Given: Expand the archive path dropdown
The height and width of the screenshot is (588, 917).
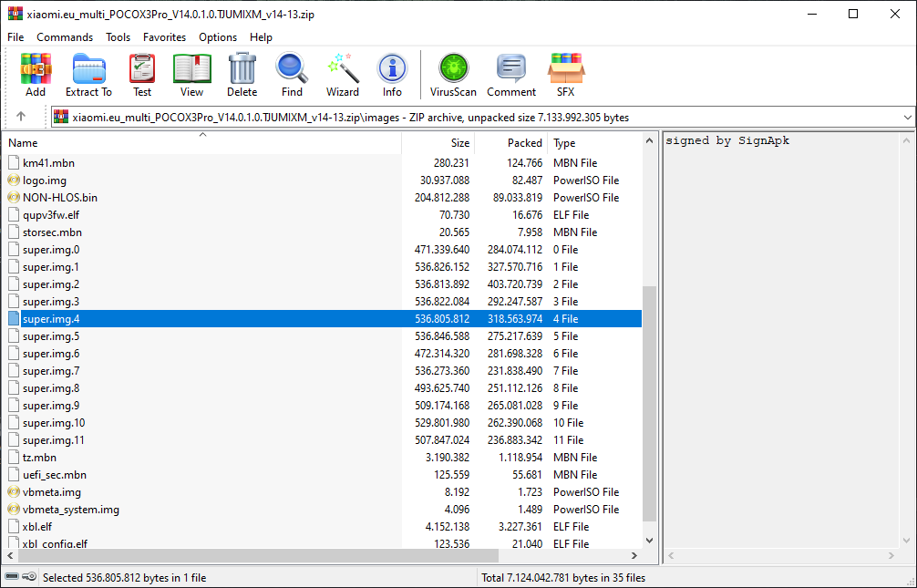Looking at the screenshot, I should coord(907,117).
